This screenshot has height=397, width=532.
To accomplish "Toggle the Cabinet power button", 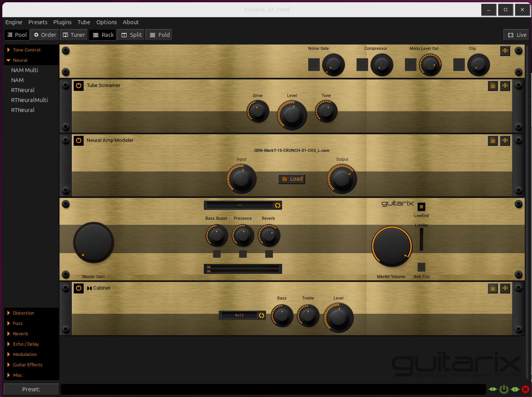I will tap(79, 288).
